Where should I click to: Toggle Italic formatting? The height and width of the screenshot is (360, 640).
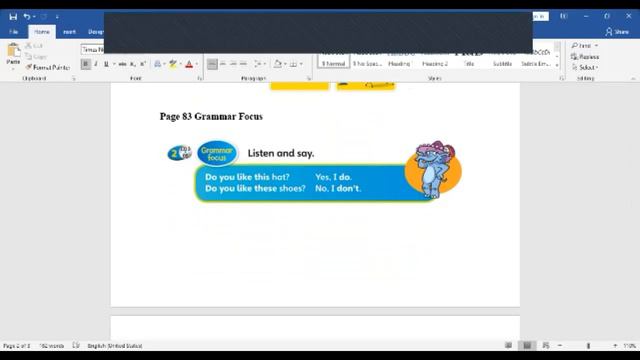96,64
